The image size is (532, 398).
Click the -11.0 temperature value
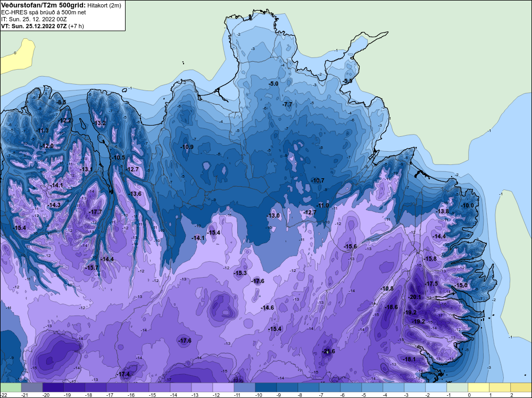point(323,205)
